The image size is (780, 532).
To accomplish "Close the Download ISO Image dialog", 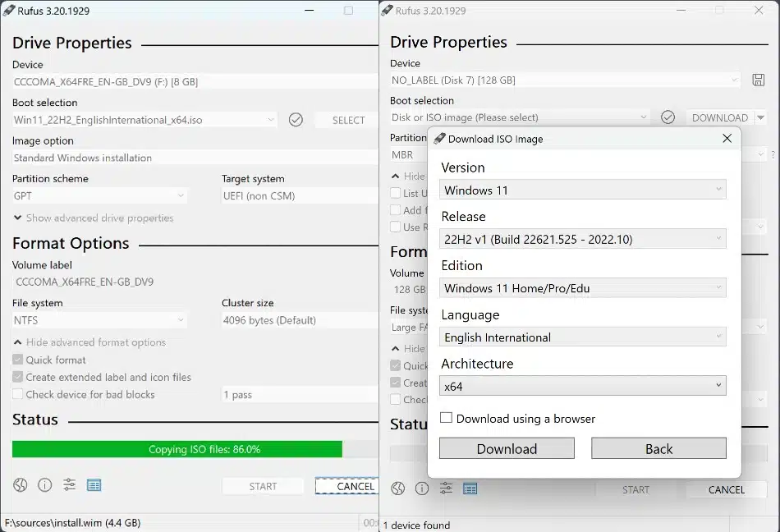I will pos(727,138).
